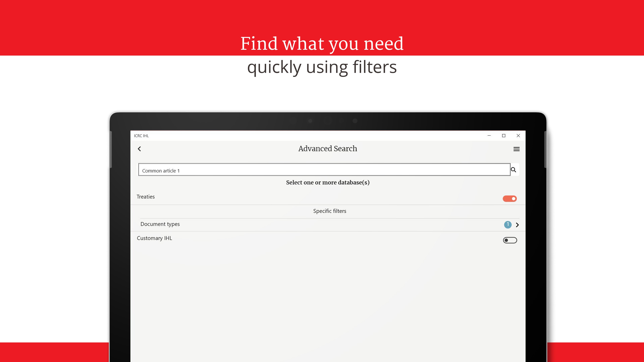Click the Customary IHL label
The image size is (644, 362).
(x=154, y=238)
